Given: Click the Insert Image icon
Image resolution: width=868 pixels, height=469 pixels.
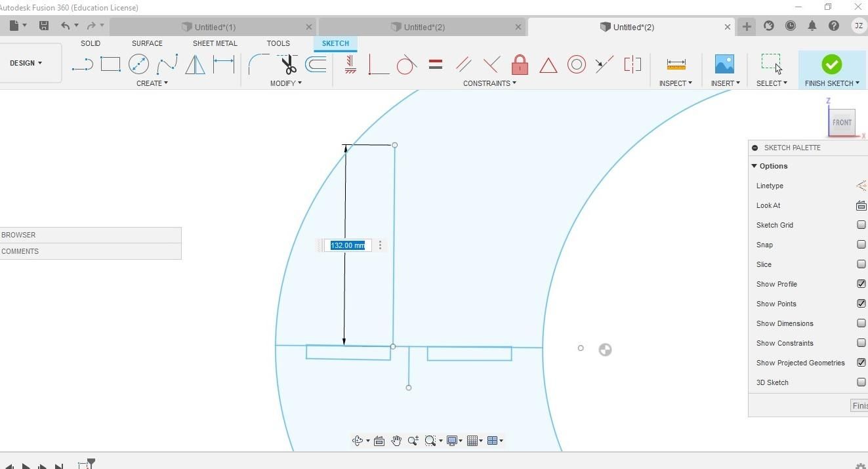Looking at the screenshot, I should (724, 64).
